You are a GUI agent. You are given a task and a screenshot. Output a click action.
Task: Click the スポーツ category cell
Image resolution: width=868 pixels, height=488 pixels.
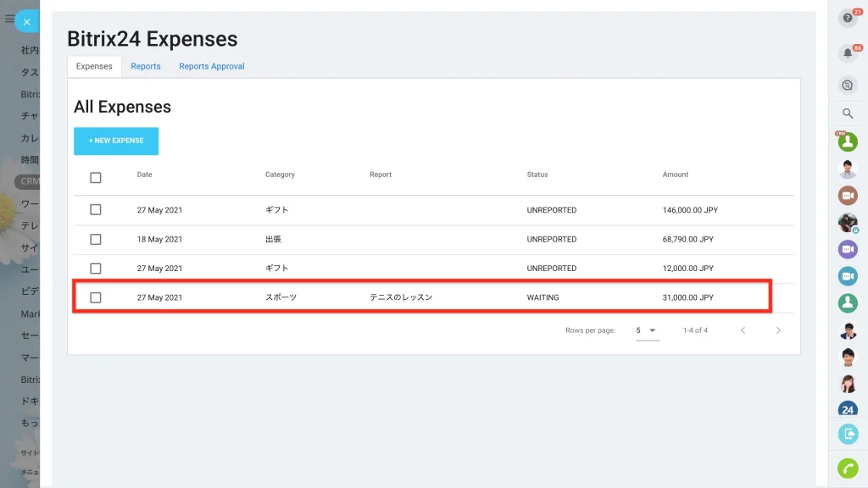pos(281,297)
